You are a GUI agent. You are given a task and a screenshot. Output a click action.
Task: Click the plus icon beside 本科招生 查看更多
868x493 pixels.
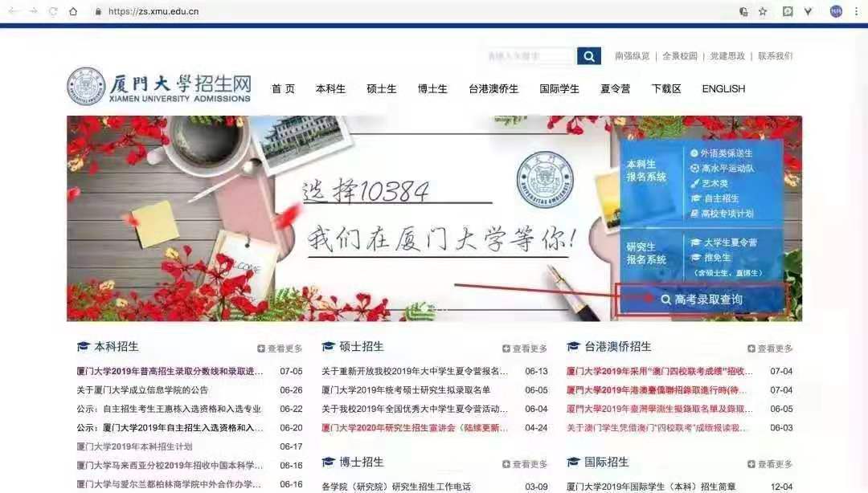[261, 348]
